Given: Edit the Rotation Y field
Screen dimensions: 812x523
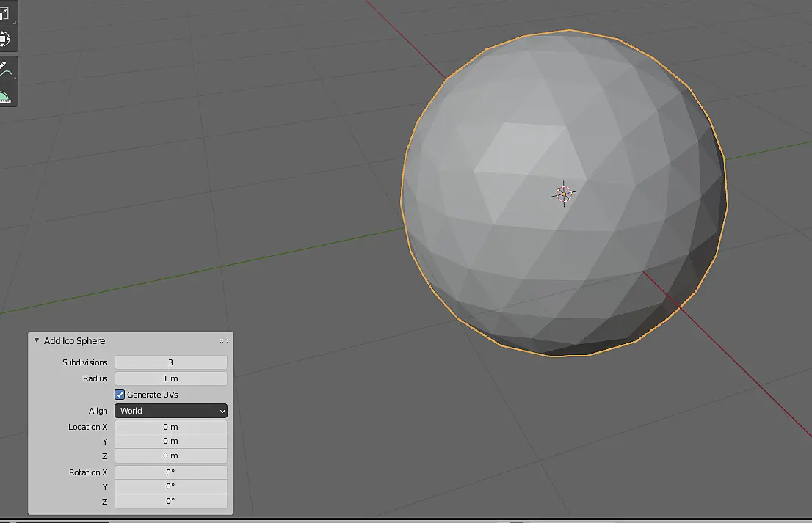Looking at the screenshot, I should click(171, 487).
